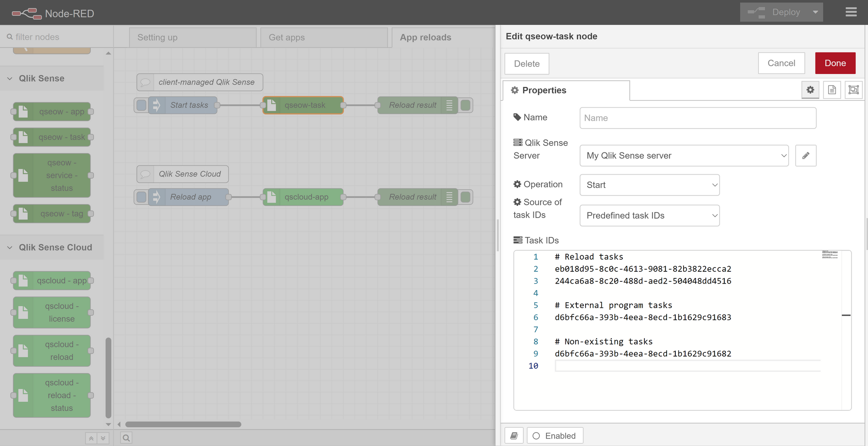
Task: Select the qseow - task palette node
Action: (x=52, y=137)
